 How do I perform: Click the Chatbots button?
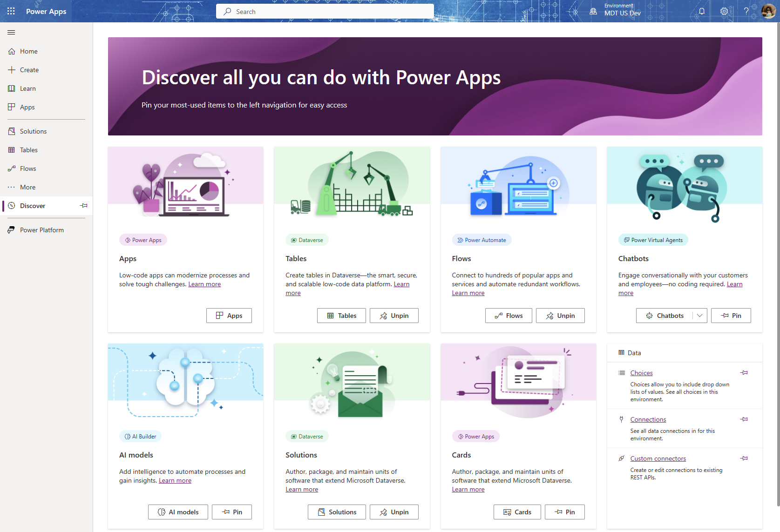665,316
